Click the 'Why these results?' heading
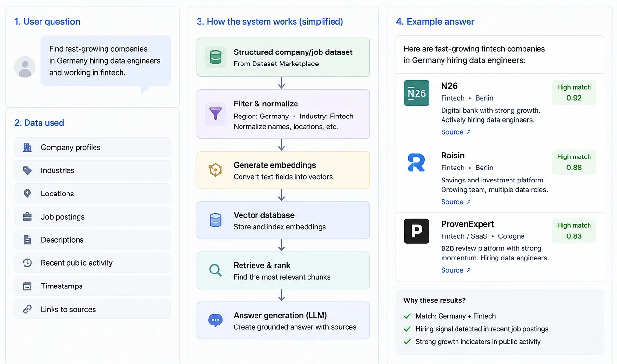 click(x=435, y=300)
